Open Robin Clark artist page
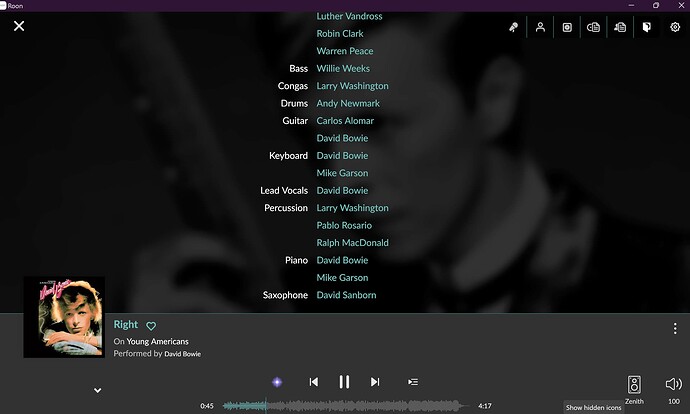Screen dimensions: 690x414 [x=340, y=34]
